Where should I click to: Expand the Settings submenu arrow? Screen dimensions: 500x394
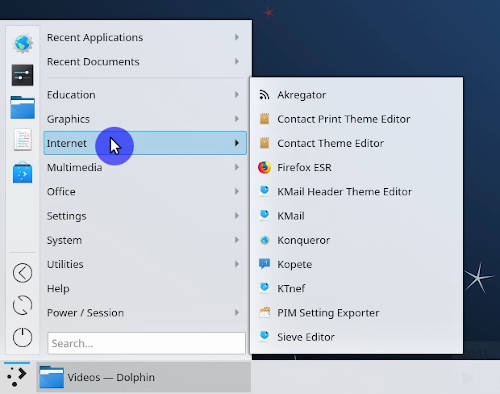click(x=237, y=216)
